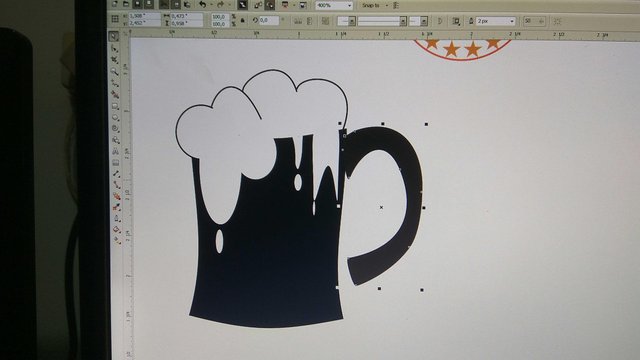Screen dimensions: 640x360
Task: Select the Text tool
Action: (x=116, y=151)
